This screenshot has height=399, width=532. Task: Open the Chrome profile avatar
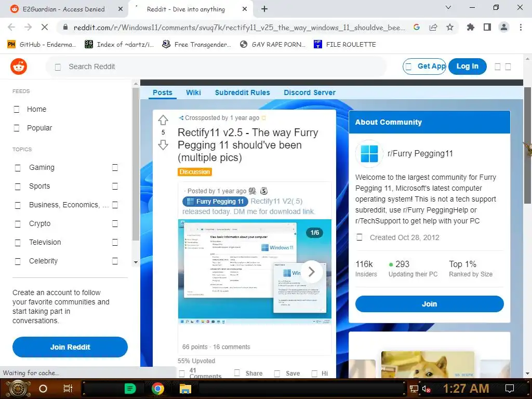tap(504, 27)
